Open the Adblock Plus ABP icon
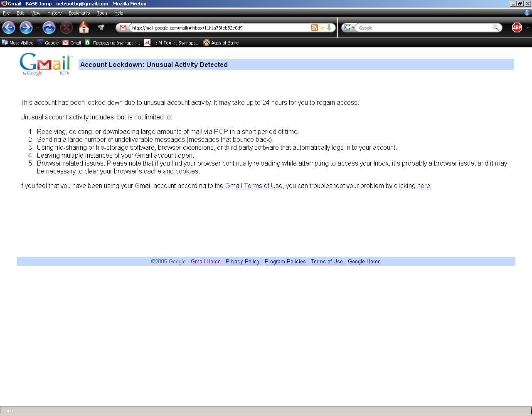 point(517,27)
